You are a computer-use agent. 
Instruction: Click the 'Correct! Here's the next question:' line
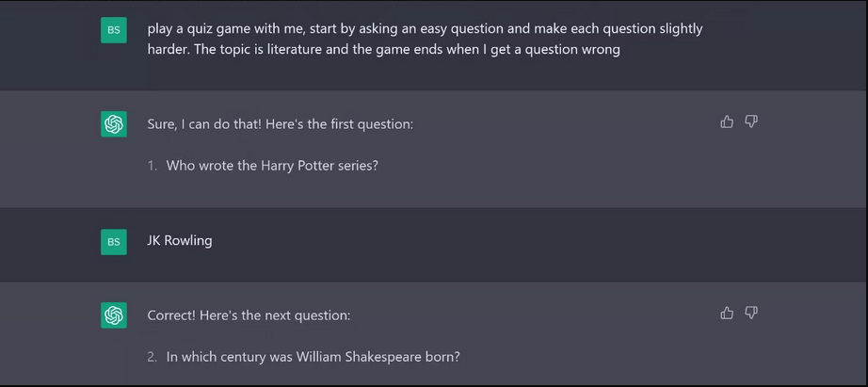249,315
